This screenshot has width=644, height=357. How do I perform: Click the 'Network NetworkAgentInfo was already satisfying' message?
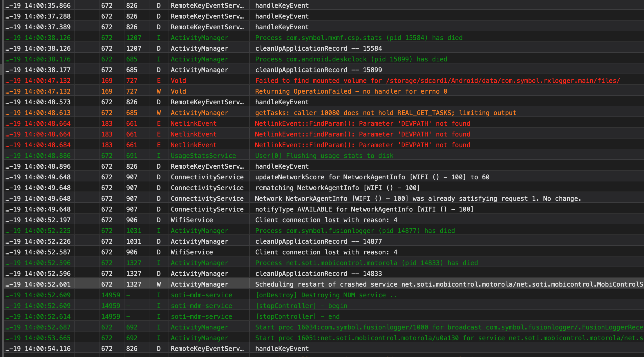pos(418,198)
